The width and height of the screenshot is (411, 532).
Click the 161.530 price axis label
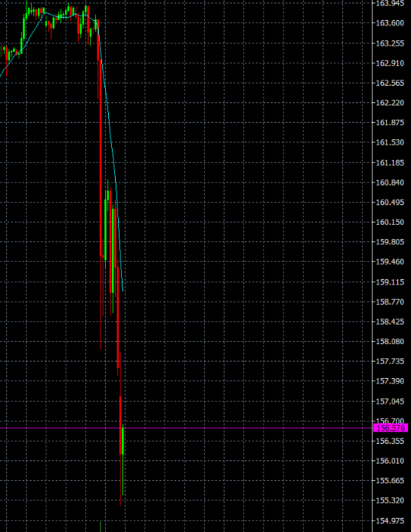(x=390, y=142)
